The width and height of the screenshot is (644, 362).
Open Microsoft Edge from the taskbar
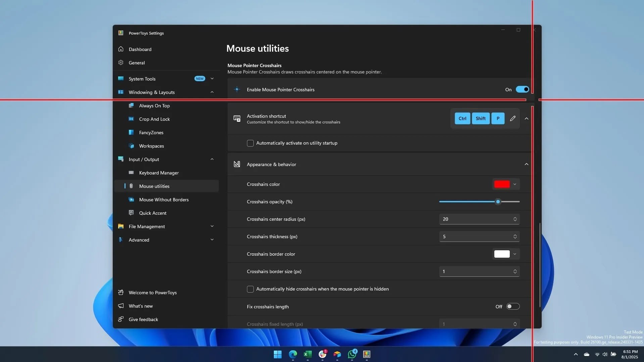pyautogui.click(x=293, y=354)
